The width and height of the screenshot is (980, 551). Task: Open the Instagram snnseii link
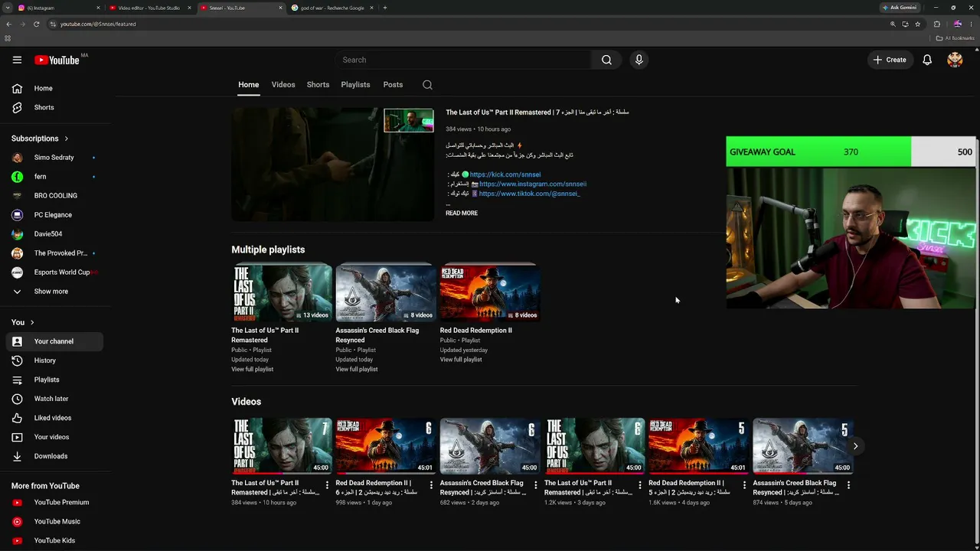(x=533, y=184)
